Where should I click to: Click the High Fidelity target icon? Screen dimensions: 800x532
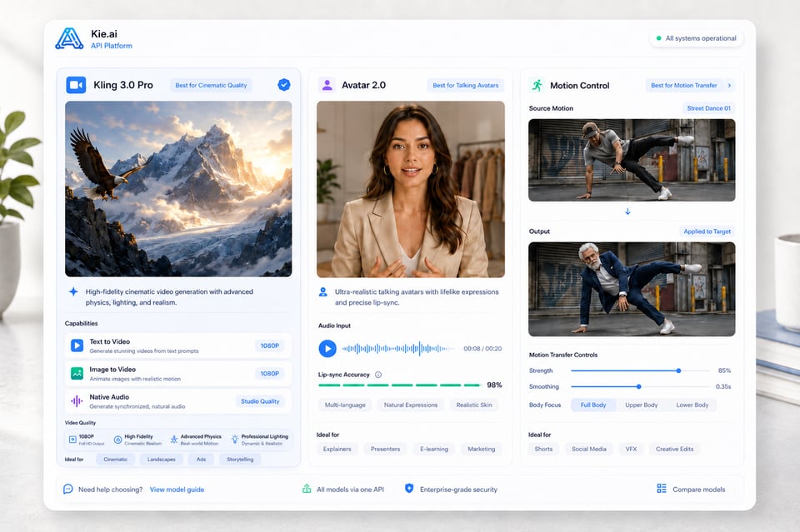click(117, 440)
